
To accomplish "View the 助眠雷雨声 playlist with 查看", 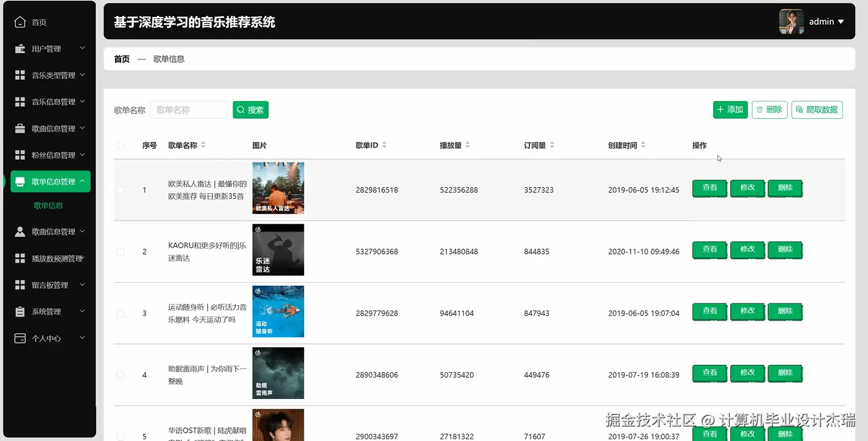I will point(710,373).
